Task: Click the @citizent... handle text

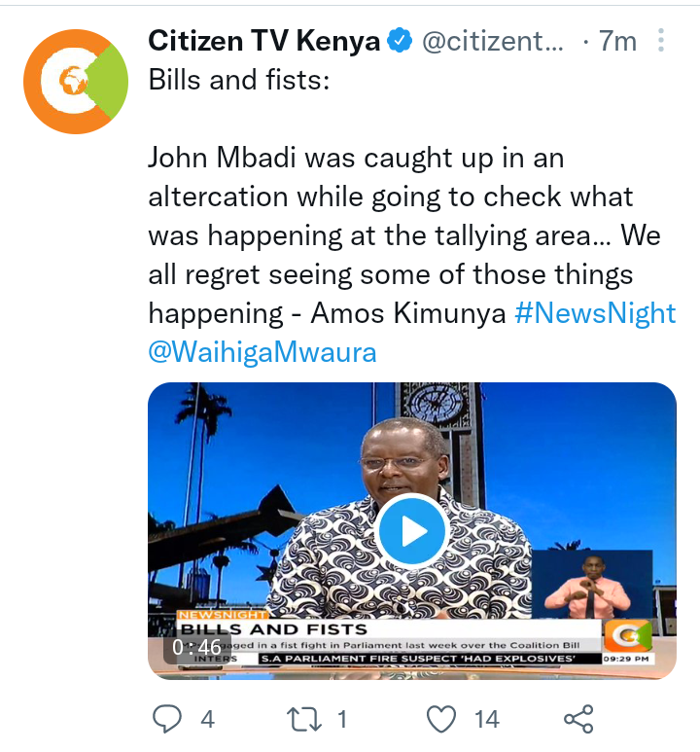Action: [493, 41]
